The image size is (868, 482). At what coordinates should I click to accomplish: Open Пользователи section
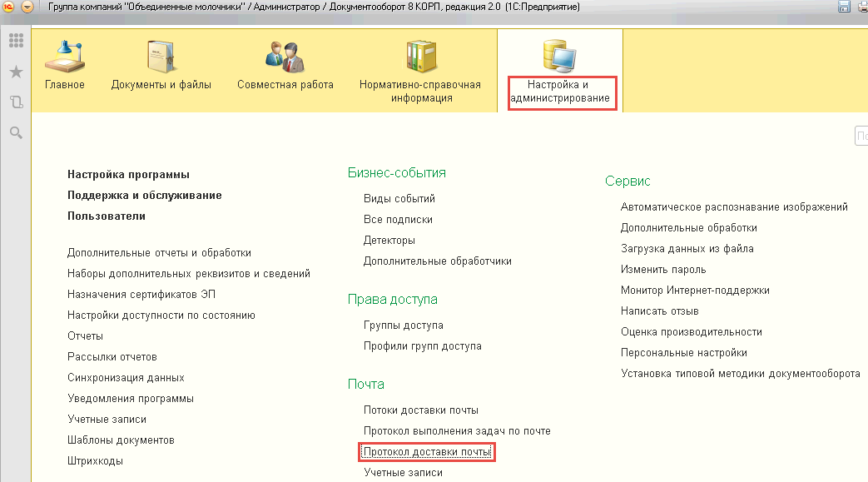pos(107,216)
